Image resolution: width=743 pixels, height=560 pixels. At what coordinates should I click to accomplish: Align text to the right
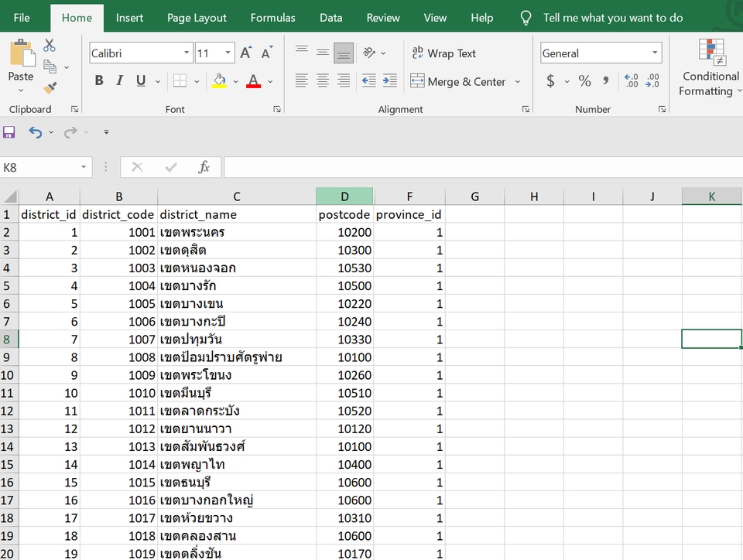344,80
